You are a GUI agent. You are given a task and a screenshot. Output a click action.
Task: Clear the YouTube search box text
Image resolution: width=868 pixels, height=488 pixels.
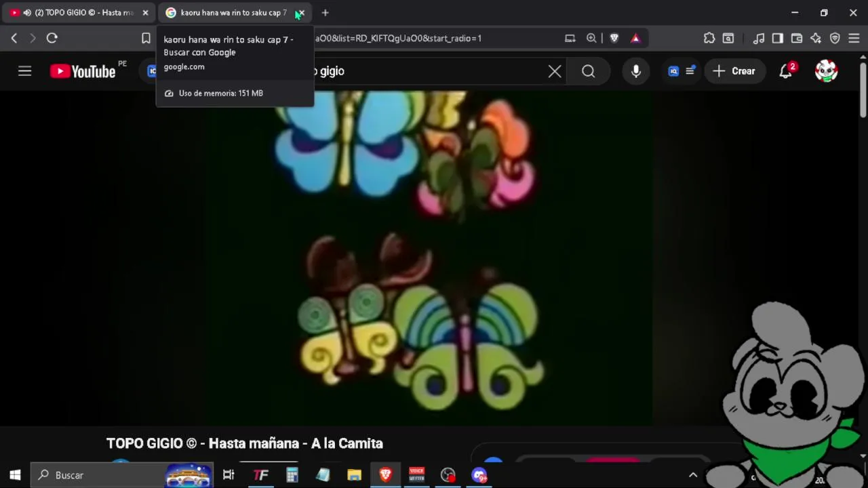pyautogui.click(x=555, y=71)
